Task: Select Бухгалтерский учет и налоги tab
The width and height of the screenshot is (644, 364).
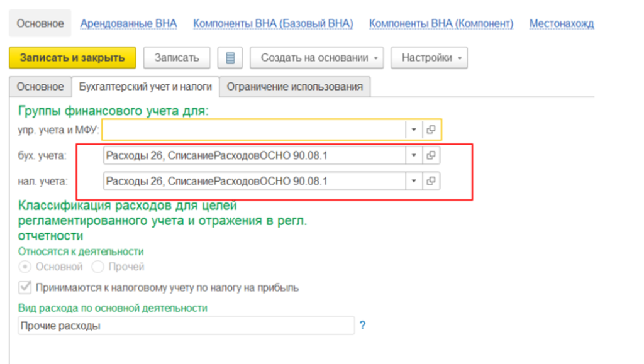Action: point(145,87)
